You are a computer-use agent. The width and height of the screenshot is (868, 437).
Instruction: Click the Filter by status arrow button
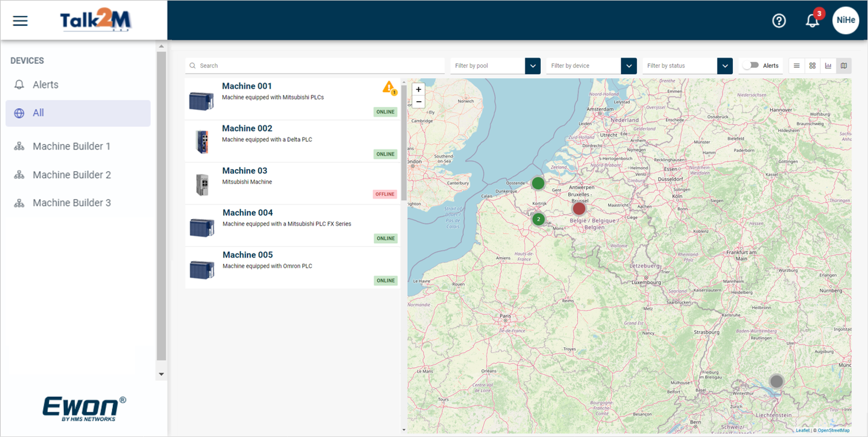click(x=725, y=66)
